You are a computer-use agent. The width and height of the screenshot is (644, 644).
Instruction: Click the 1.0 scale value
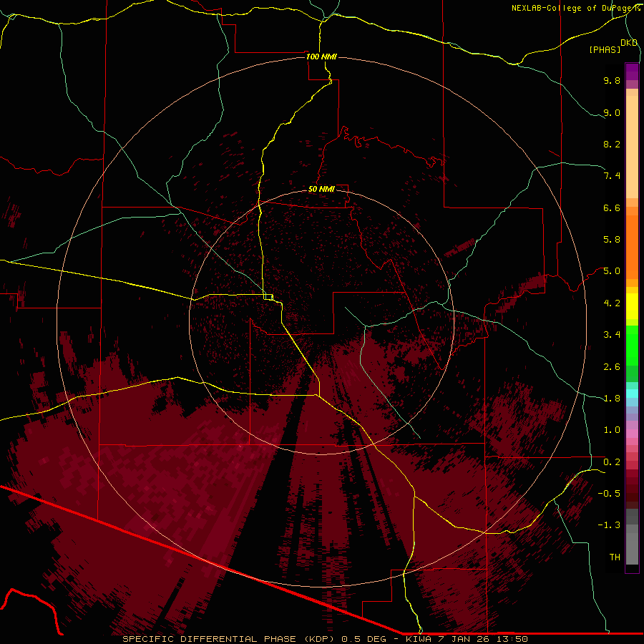pos(612,429)
